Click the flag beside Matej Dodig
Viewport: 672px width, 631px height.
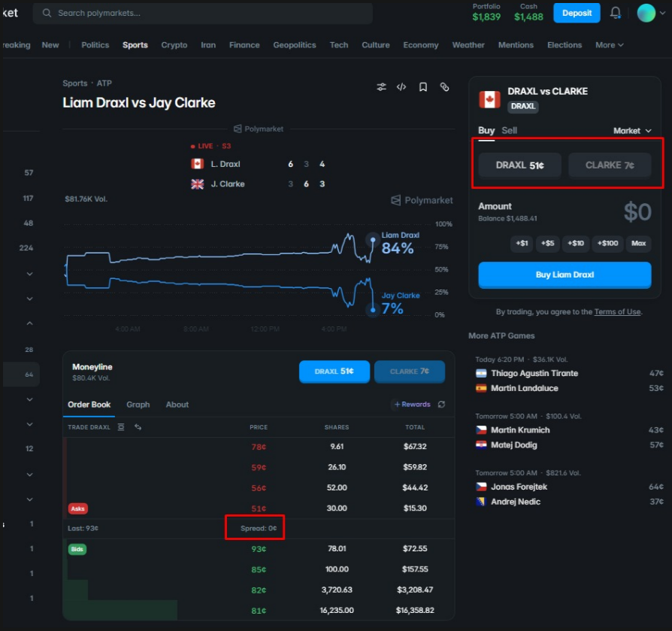click(481, 445)
